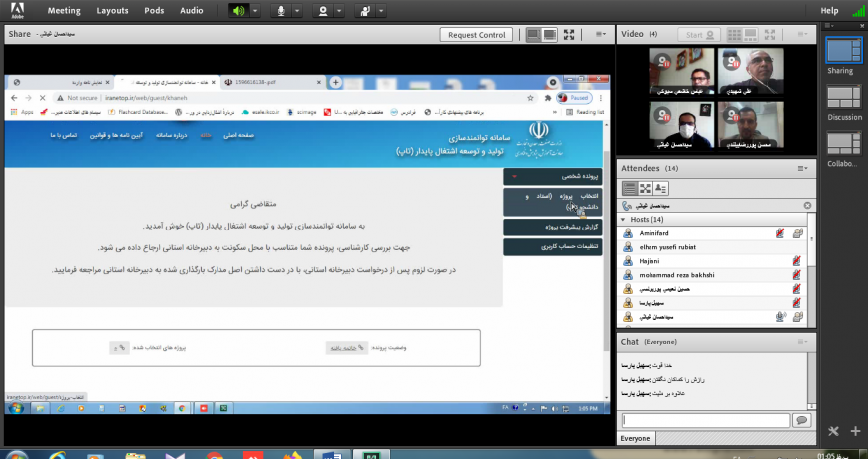
Task: Send chat message with speech bubble button
Action: (x=801, y=421)
